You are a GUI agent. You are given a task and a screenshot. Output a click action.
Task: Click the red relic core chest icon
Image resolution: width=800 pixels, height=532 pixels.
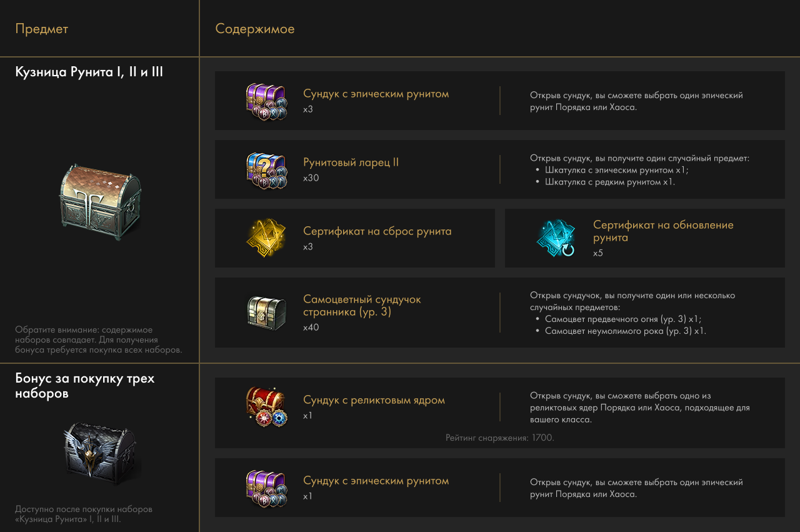coord(266,407)
